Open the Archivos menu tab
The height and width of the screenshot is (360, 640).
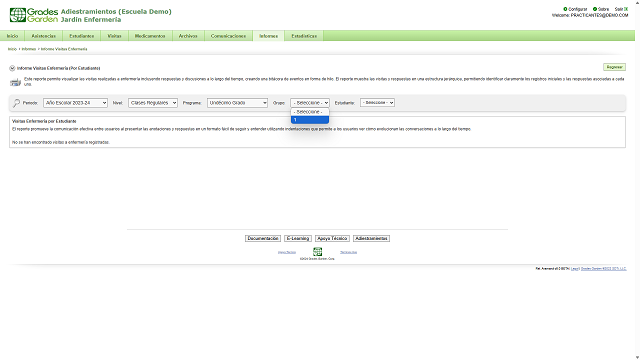tap(188, 36)
